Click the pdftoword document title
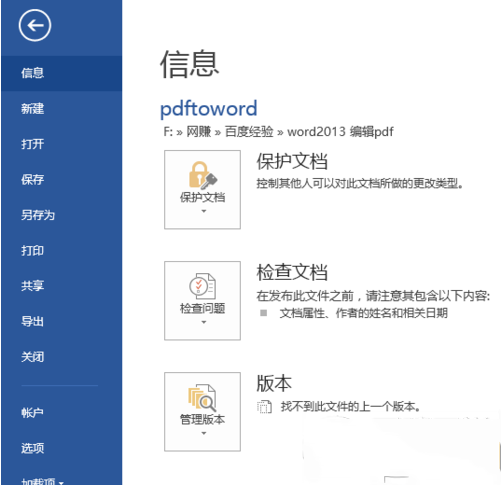The height and width of the screenshot is (485, 501). (209, 109)
